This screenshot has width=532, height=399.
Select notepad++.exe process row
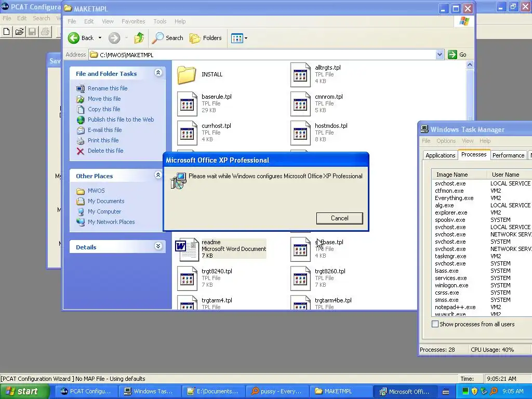[482, 307]
